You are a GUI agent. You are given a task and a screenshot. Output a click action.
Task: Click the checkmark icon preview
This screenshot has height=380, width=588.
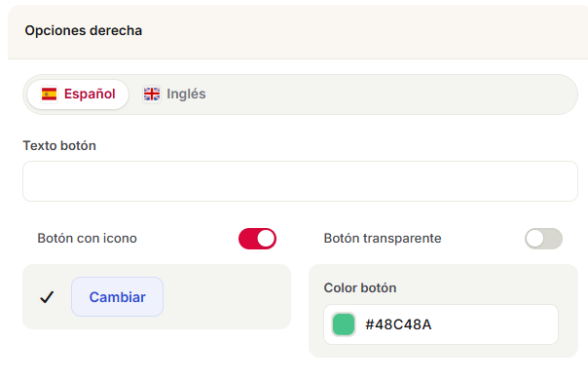[x=47, y=297]
